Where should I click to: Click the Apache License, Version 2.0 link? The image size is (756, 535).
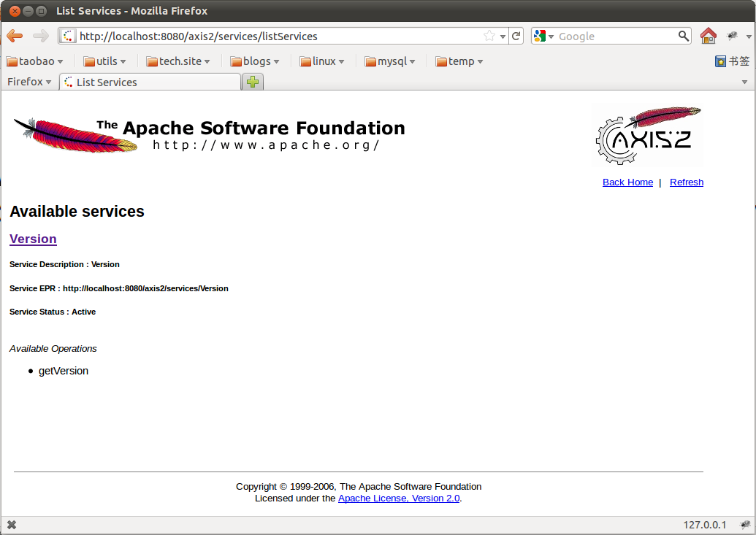pyautogui.click(x=399, y=499)
